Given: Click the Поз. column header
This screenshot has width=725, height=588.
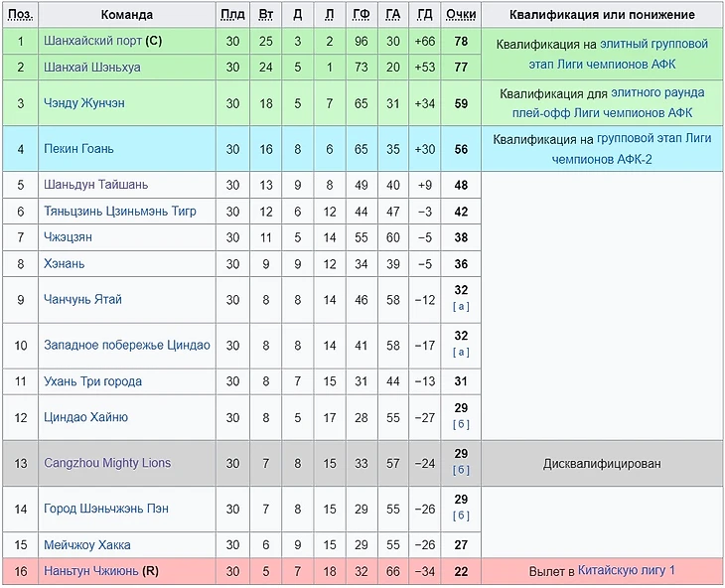Looking at the screenshot, I should [20, 15].
